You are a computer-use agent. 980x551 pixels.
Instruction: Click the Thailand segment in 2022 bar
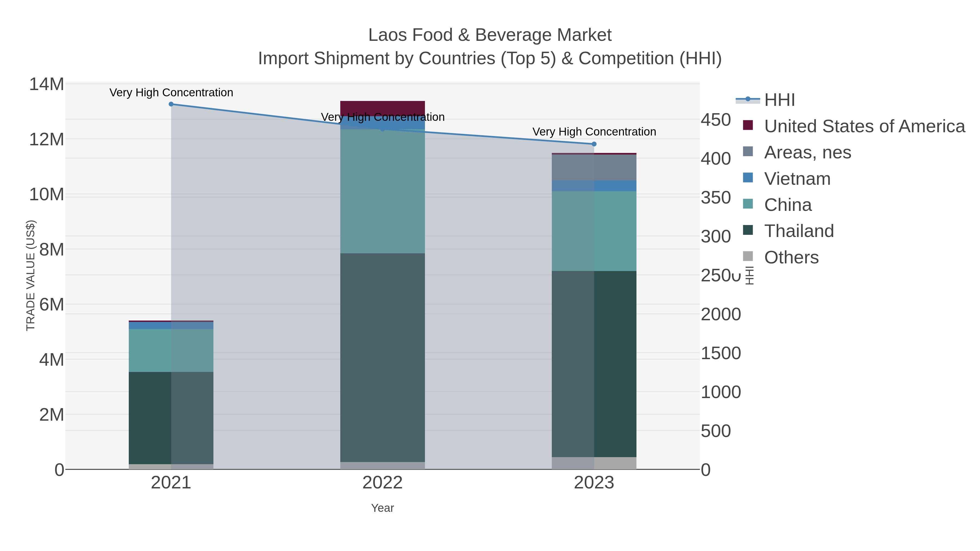[x=383, y=358]
